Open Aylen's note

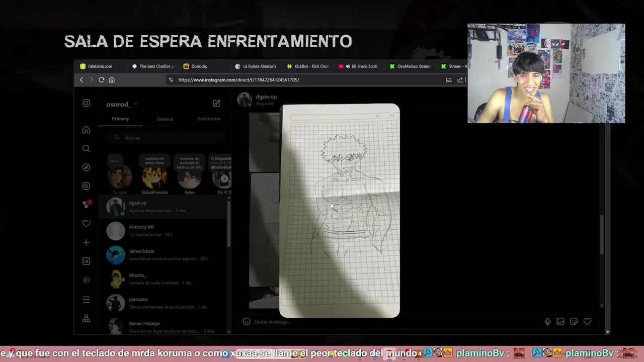[189, 175]
